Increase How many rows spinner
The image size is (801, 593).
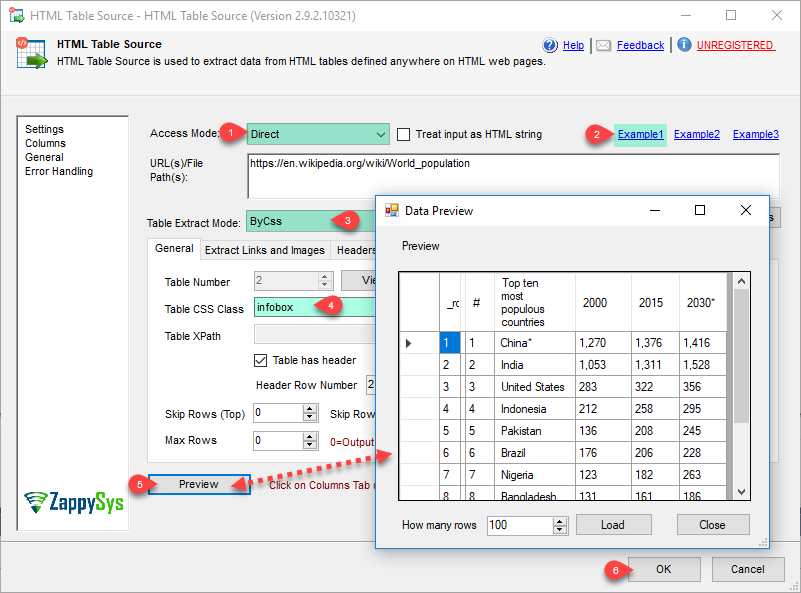tap(560, 521)
